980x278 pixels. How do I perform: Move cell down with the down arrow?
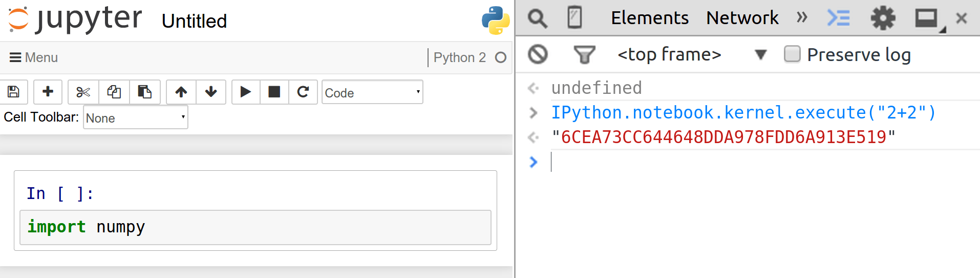[211, 92]
